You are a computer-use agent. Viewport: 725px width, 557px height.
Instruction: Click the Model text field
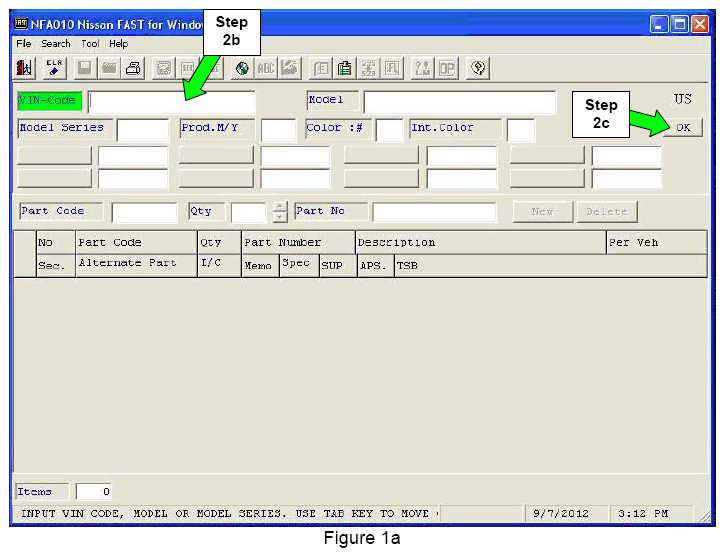click(x=459, y=102)
